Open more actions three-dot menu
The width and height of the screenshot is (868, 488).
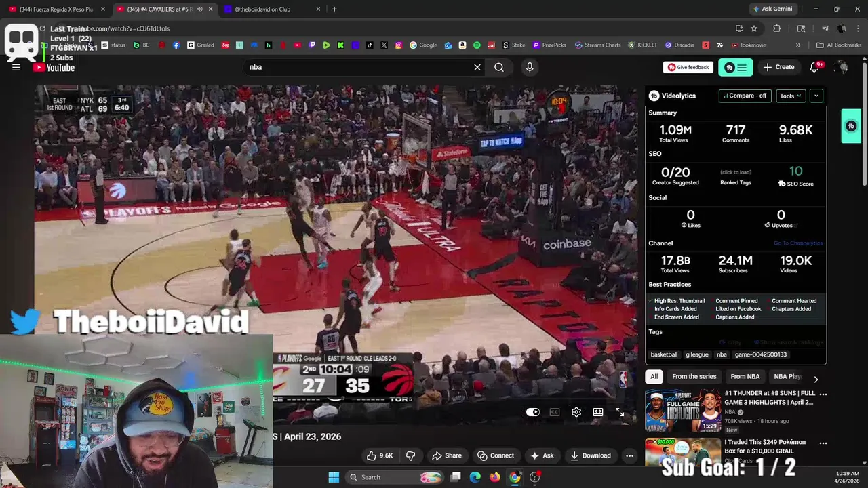[x=630, y=455]
